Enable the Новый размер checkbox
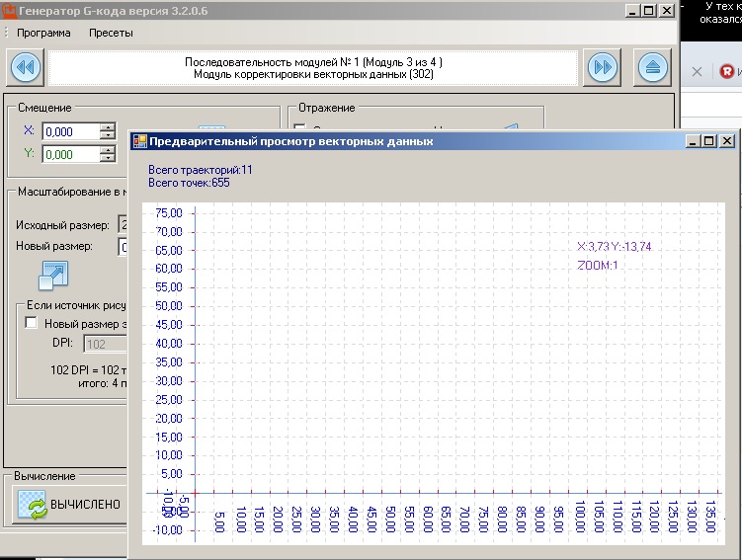This screenshot has height=560, width=742. (x=32, y=324)
